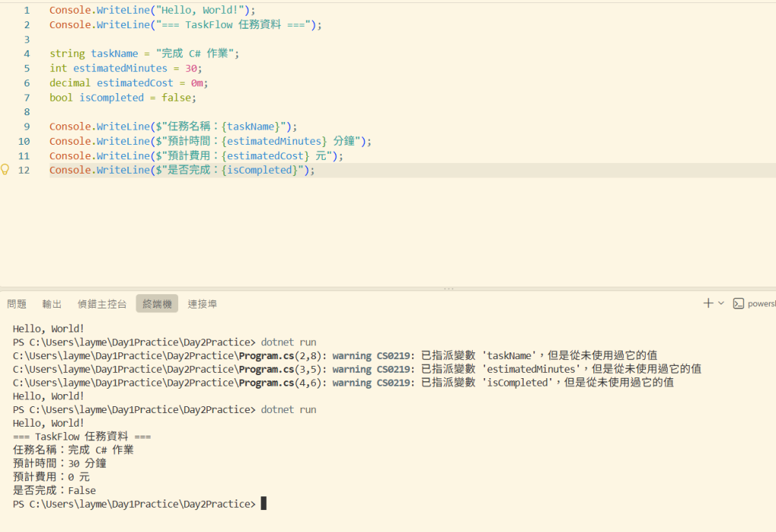Click the CS0219 warning about 'isCompleted'
Image resolution: width=776 pixels, height=532 pixels.
343,383
